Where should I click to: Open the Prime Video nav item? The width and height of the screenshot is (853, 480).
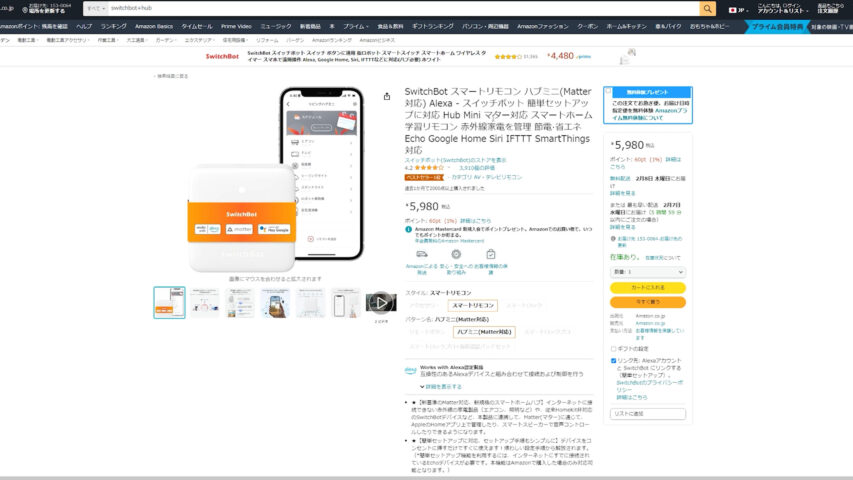[x=236, y=26]
